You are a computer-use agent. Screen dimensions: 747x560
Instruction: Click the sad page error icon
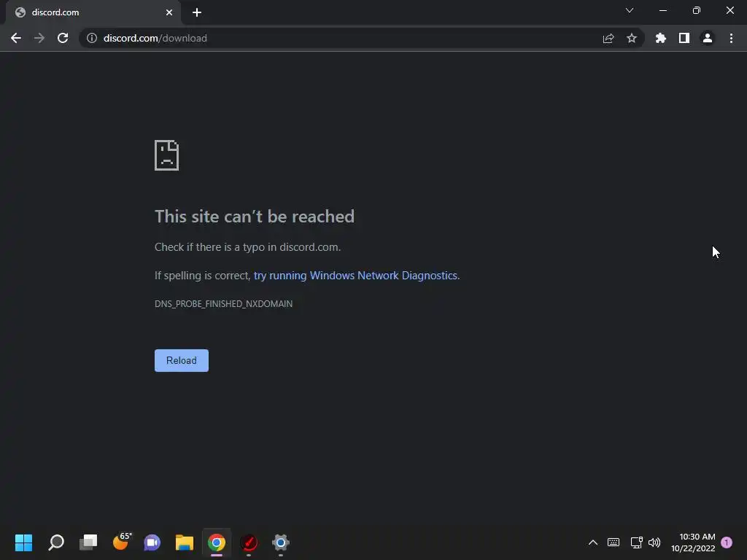click(167, 155)
